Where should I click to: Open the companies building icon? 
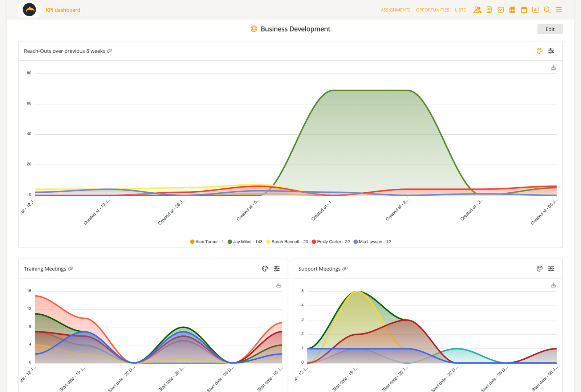[x=489, y=10]
